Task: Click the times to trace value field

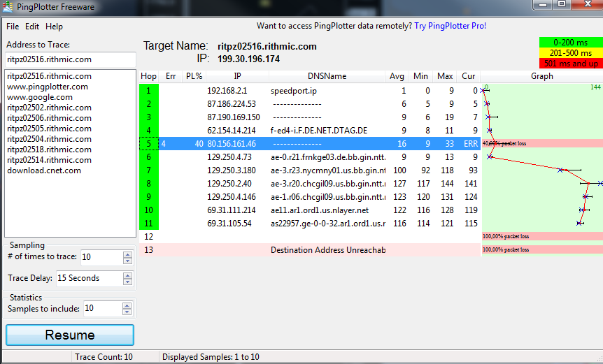Action: click(102, 257)
